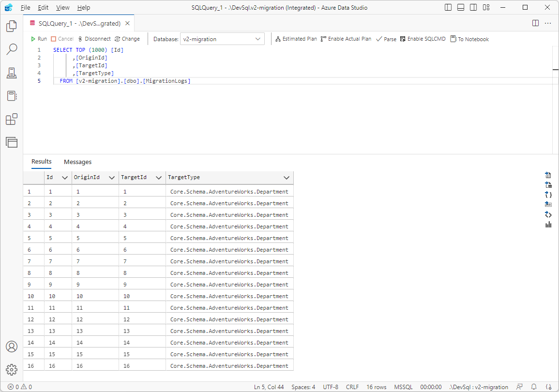The width and height of the screenshot is (559, 392).
Task: Open the OriginId column header filter arrow
Action: 112,178
